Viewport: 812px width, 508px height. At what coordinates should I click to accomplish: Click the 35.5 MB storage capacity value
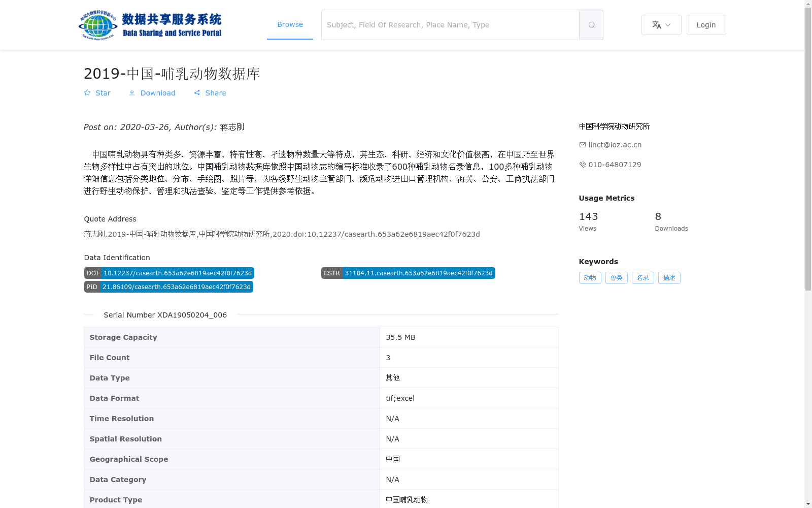[x=400, y=337]
